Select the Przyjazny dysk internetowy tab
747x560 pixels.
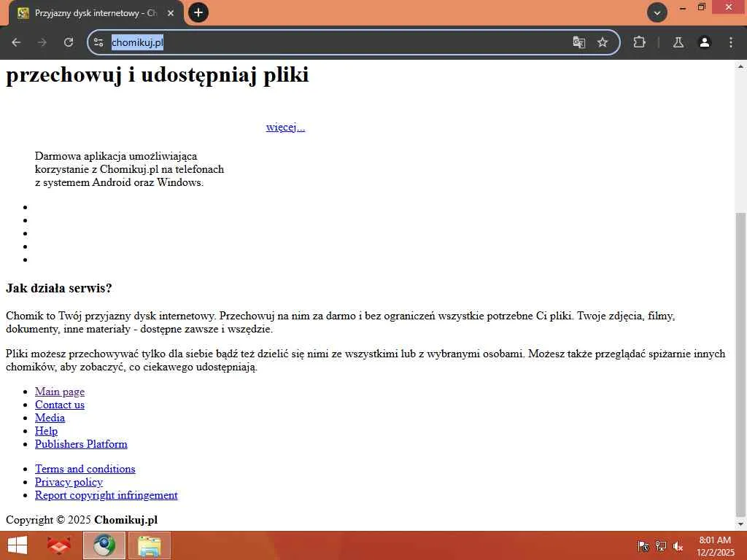click(x=96, y=13)
